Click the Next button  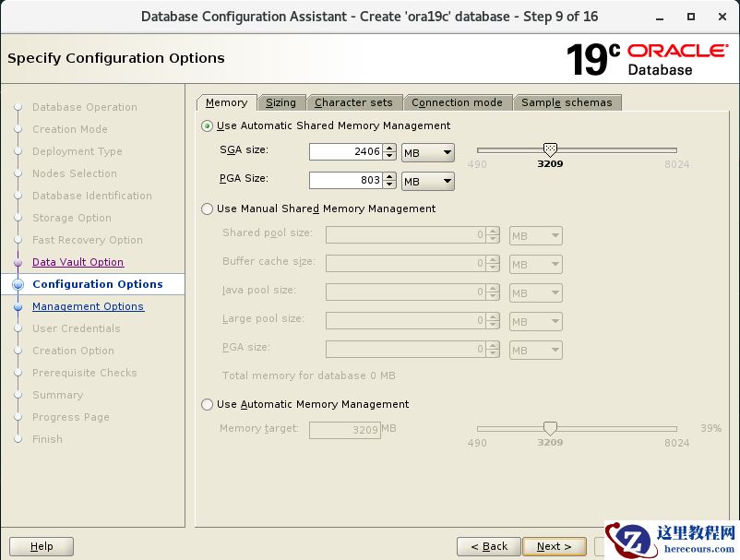(x=555, y=546)
